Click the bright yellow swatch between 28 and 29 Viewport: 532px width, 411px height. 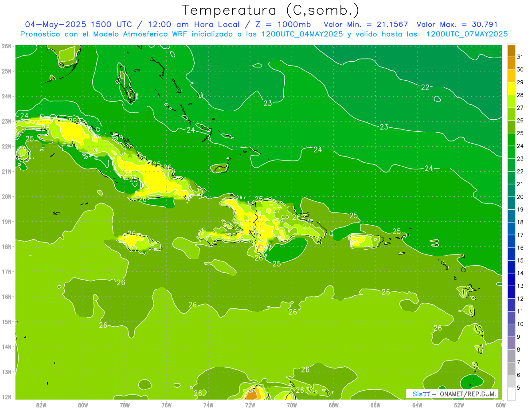point(512,88)
